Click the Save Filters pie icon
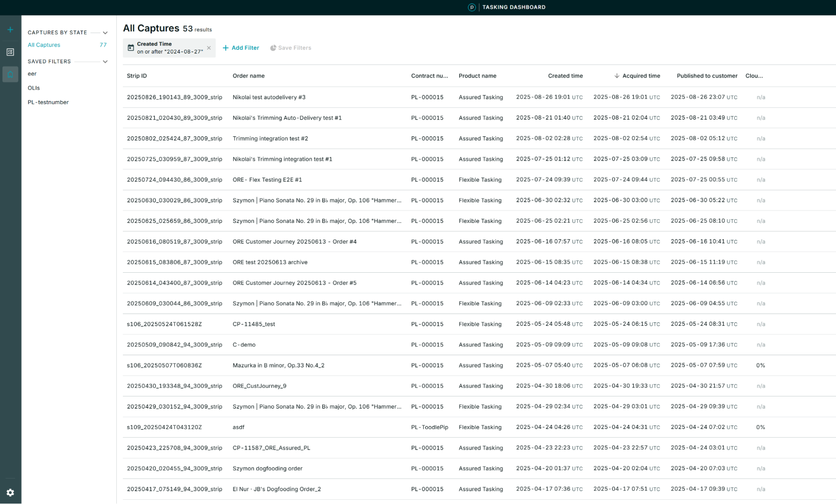Image resolution: width=836 pixels, height=504 pixels. 273,48
